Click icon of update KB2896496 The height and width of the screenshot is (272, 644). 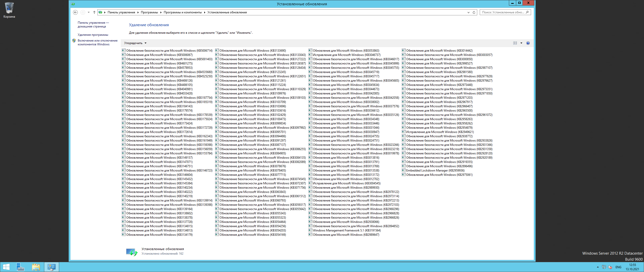click(404, 166)
